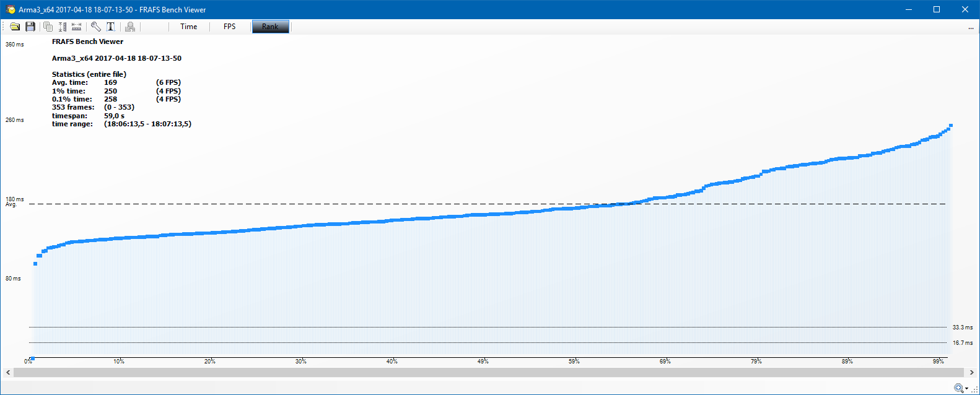Open a benchmark file with the folder icon

point(15,27)
